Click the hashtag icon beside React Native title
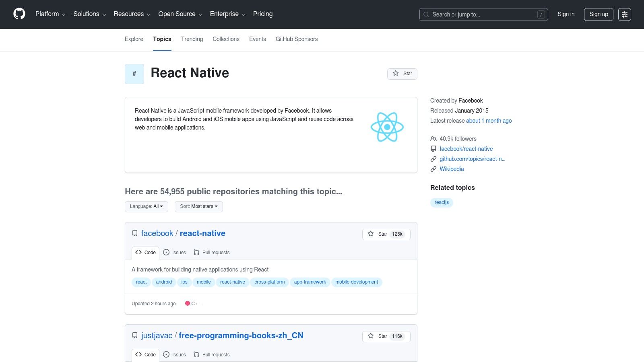 (x=134, y=74)
